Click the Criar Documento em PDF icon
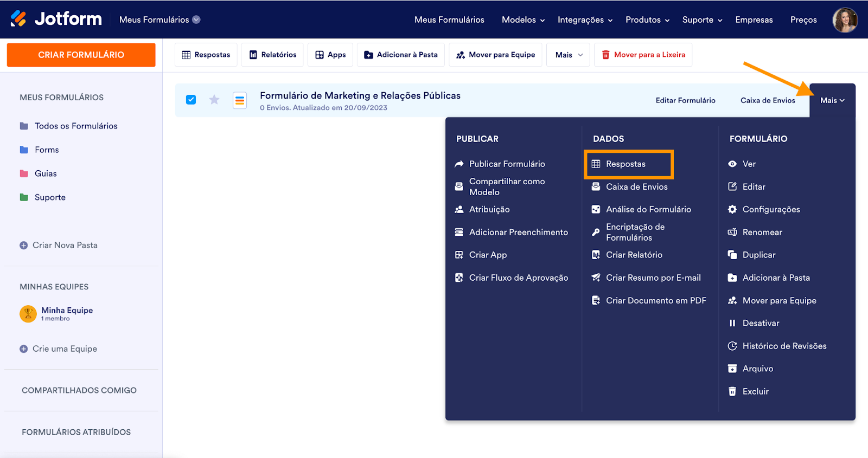868x458 pixels. click(596, 300)
